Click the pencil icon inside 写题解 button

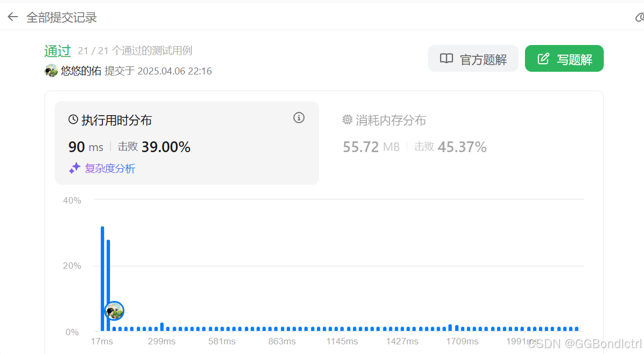tap(543, 58)
